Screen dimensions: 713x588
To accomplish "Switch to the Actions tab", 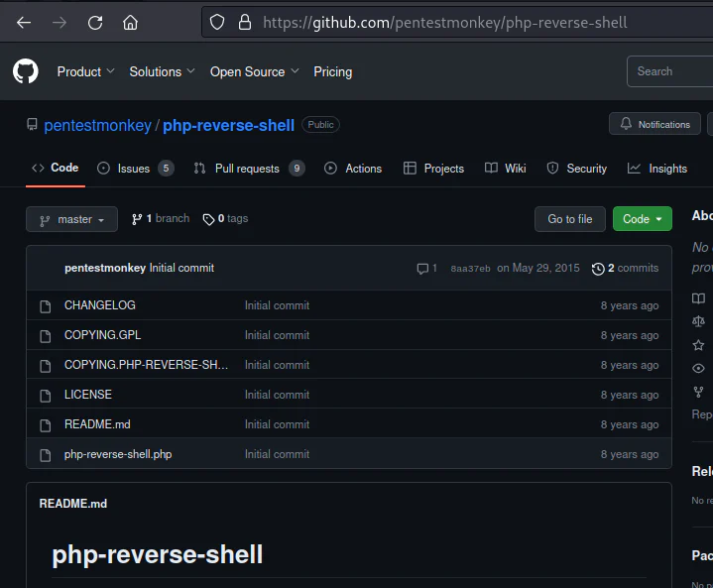I will [x=353, y=169].
